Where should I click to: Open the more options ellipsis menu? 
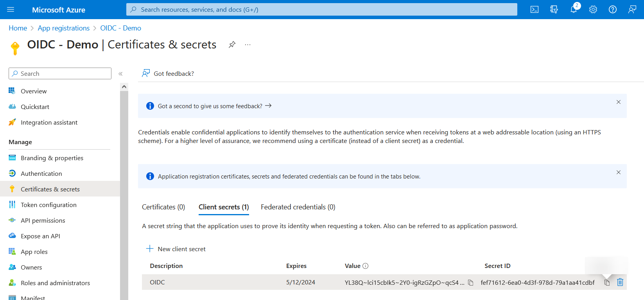[x=248, y=45]
